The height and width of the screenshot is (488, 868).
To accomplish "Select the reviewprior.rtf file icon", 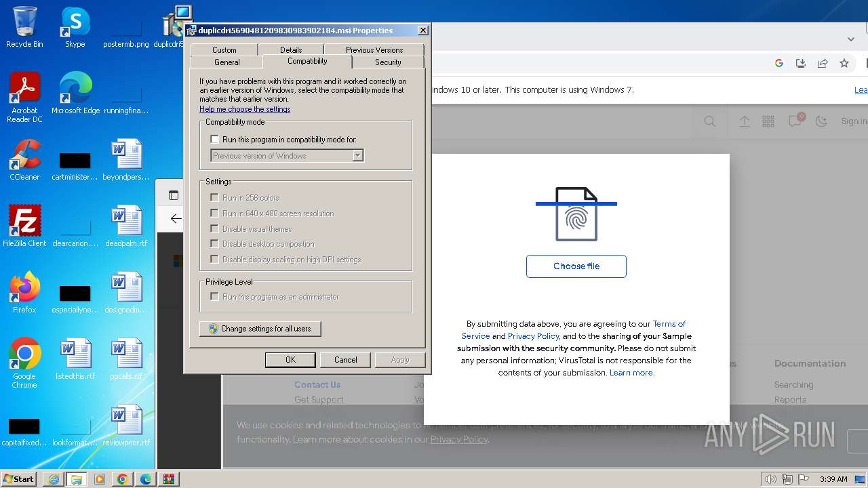I will 126,426.
